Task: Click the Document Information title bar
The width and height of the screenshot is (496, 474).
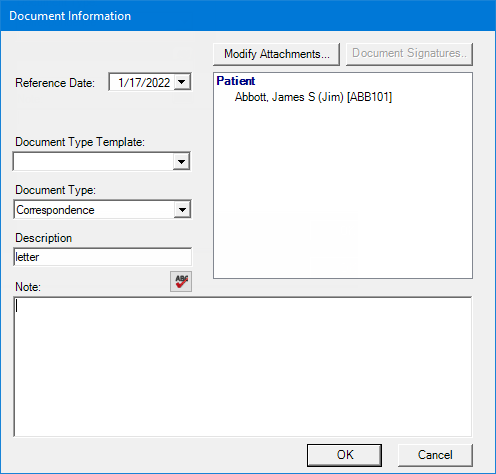Action: pyautogui.click(x=248, y=16)
